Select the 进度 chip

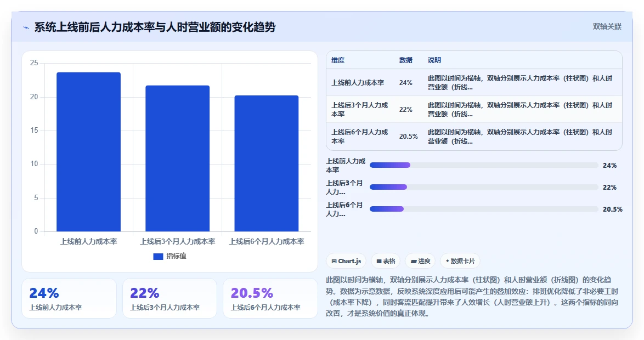[420, 261]
